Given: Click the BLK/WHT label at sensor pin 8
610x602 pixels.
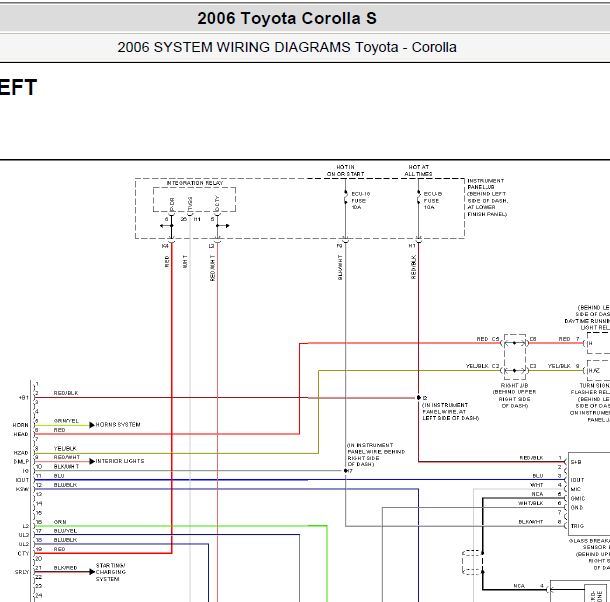Looking at the screenshot, I should click(531, 522).
